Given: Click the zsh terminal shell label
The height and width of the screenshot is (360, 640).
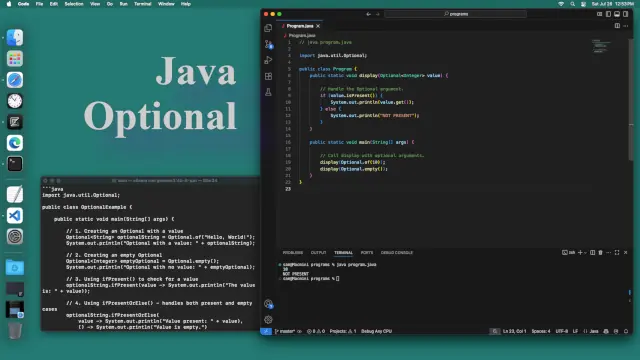Looking at the screenshot, I should (569, 253).
